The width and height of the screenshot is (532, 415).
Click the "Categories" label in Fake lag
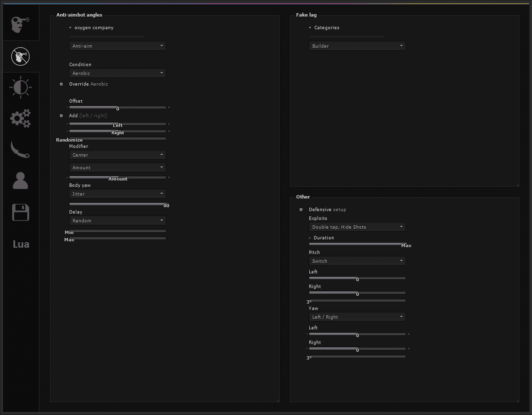[x=327, y=27]
